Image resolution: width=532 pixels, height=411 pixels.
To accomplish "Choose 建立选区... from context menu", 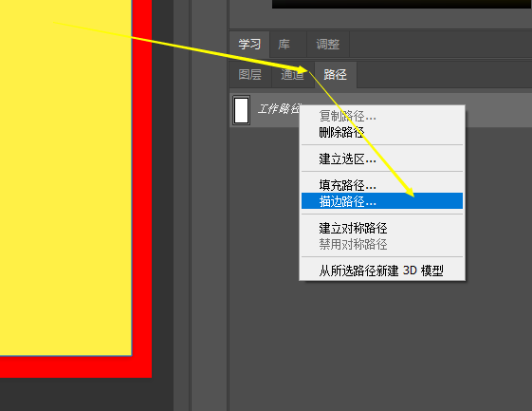I will click(x=382, y=159).
